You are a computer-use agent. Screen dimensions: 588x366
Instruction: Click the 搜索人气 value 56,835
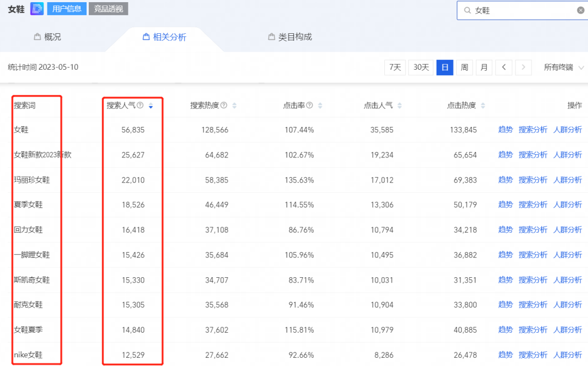[133, 130]
